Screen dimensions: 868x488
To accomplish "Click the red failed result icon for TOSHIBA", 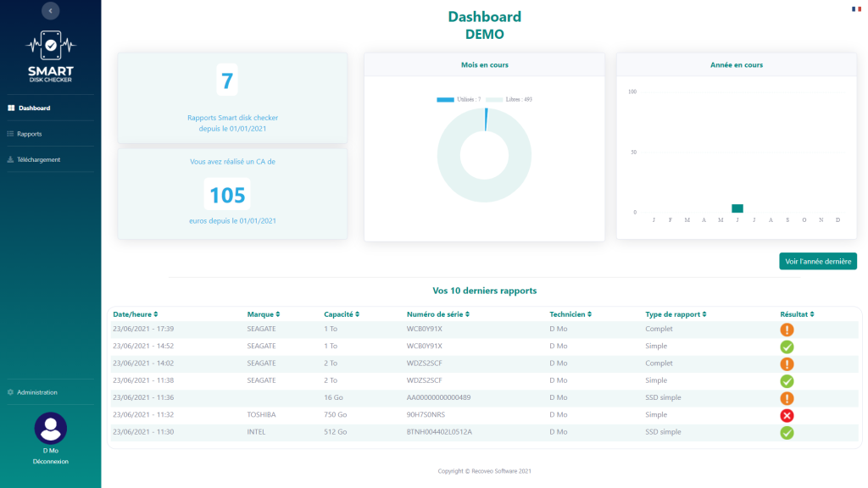I will tap(787, 415).
